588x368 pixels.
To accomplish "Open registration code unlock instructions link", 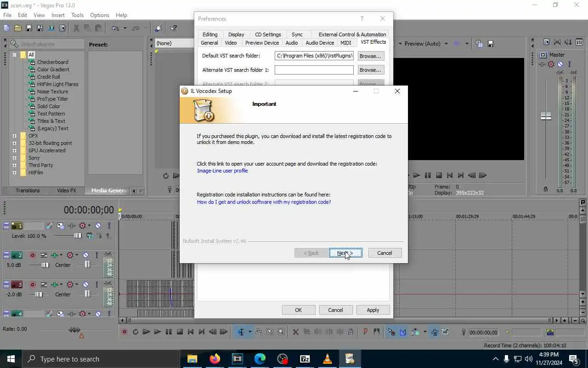I will tap(264, 202).
